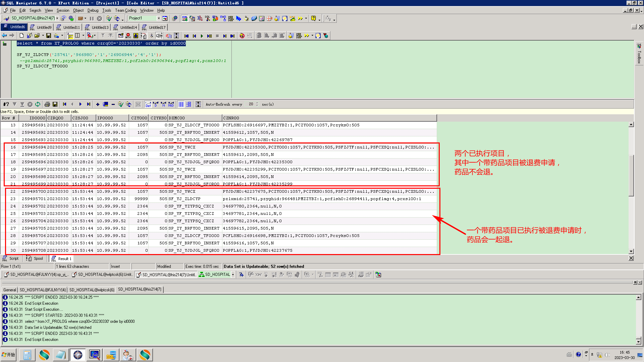Click the print grid icon in results toolbar
This screenshot has width=644, height=362.
point(47,104)
